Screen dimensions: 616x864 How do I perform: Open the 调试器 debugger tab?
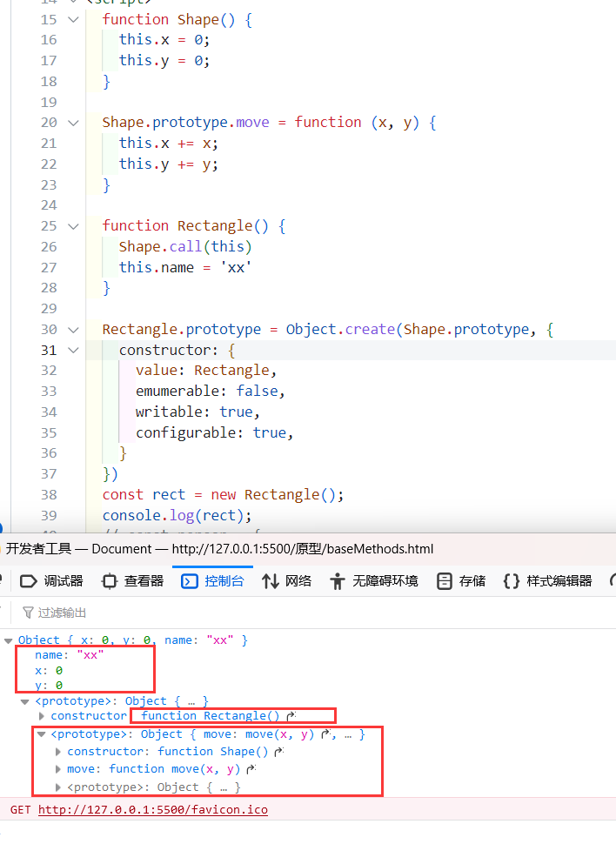coord(51,580)
